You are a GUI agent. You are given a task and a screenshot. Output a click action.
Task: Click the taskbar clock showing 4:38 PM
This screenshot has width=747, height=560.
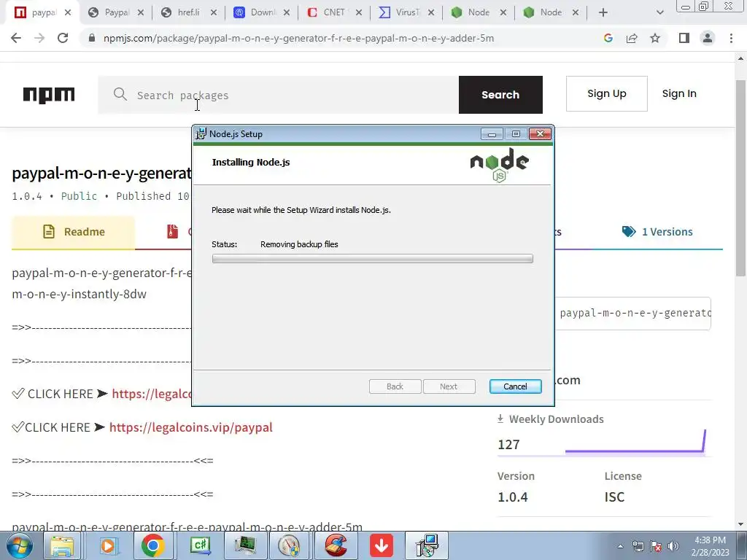click(x=710, y=546)
